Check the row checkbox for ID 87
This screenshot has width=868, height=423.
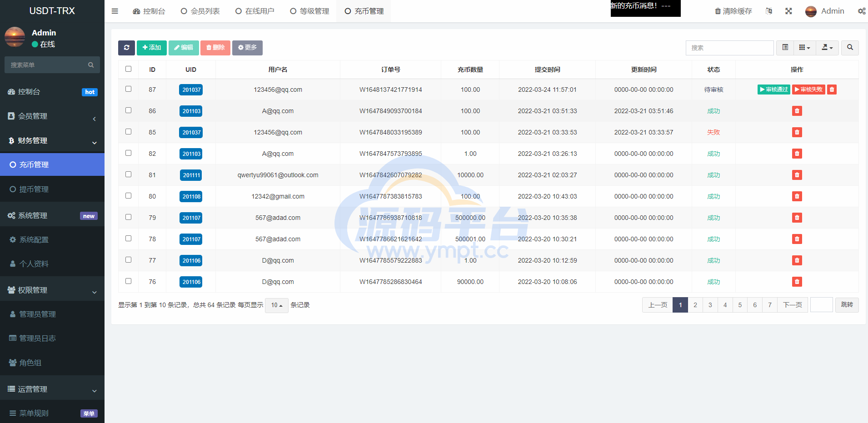point(128,89)
